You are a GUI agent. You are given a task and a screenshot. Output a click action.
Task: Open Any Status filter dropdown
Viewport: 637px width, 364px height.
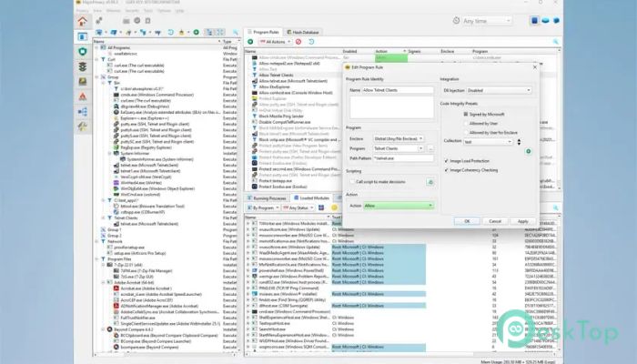pos(298,207)
